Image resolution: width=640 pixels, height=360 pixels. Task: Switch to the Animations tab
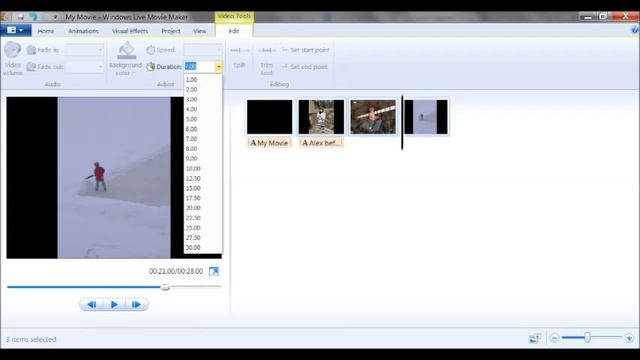[x=83, y=31]
